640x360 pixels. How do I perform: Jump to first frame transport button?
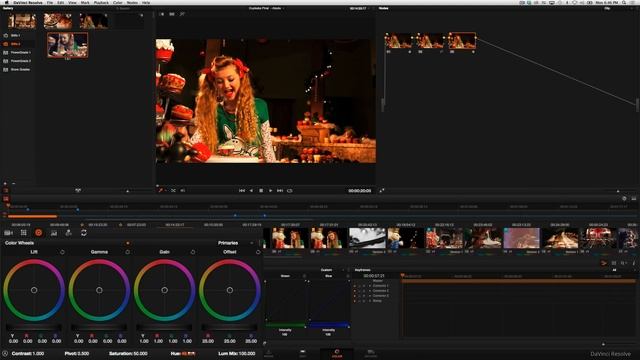click(x=242, y=191)
